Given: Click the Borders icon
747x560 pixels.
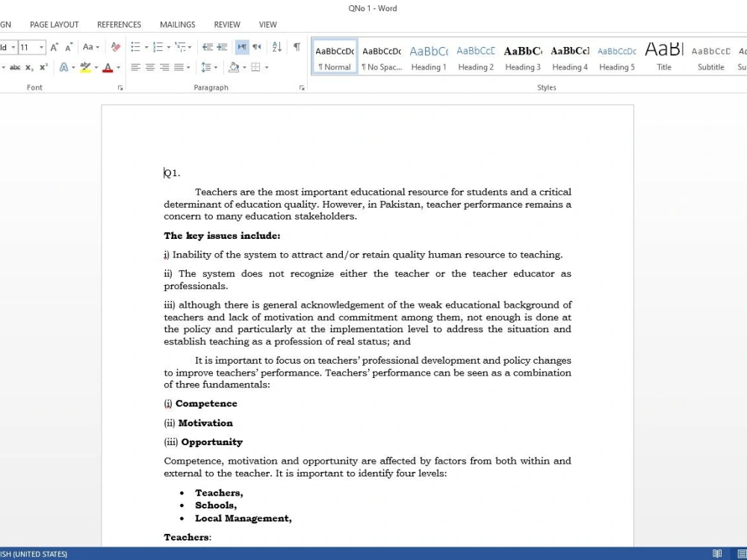Looking at the screenshot, I should tap(255, 68).
